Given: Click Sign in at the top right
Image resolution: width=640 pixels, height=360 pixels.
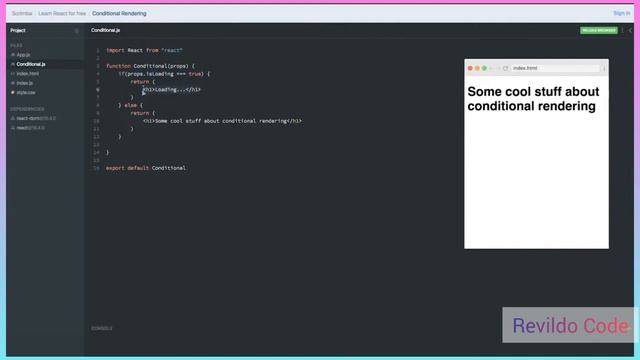Looking at the screenshot, I should click(x=622, y=13).
